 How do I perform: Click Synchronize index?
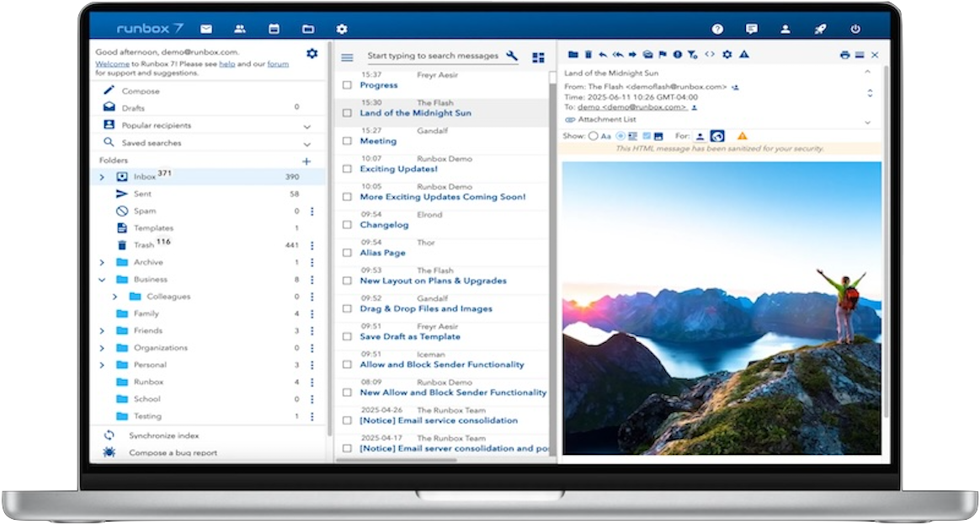pos(163,436)
